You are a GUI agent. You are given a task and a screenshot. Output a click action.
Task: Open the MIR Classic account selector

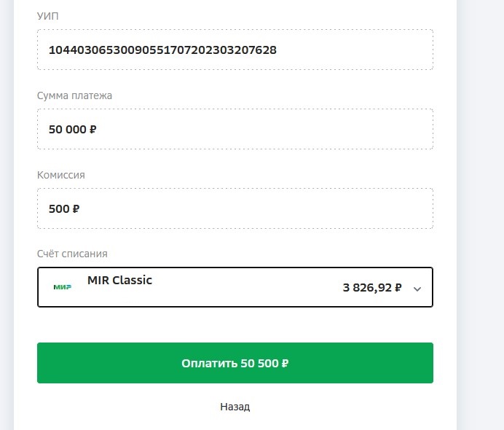[x=235, y=287]
